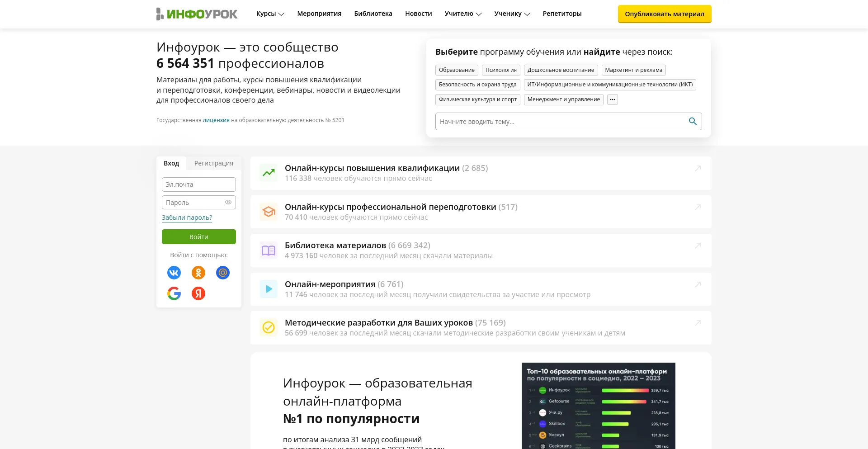Log in with Odnoklassniki icon
Screen dimensions: 868x449
[198, 273]
